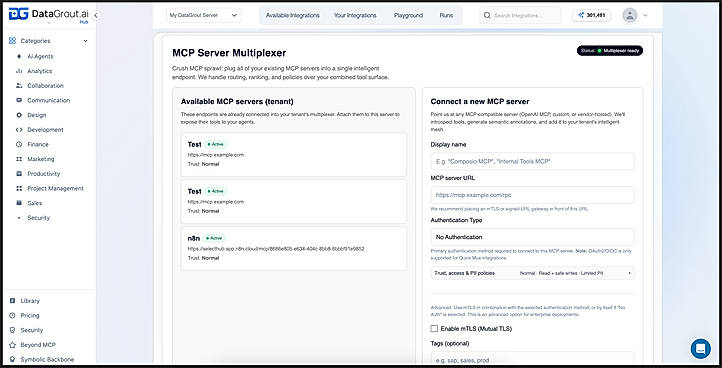Focus the Search integrations field
This screenshot has width=722, height=368.
[520, 15]
